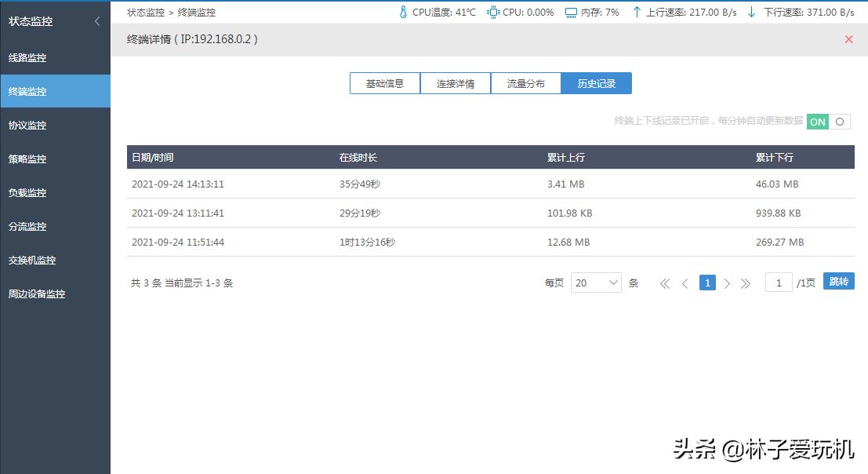868x474 pixels.
Task: Switch to the 连接详情 tab
Action: pos(455,84)
